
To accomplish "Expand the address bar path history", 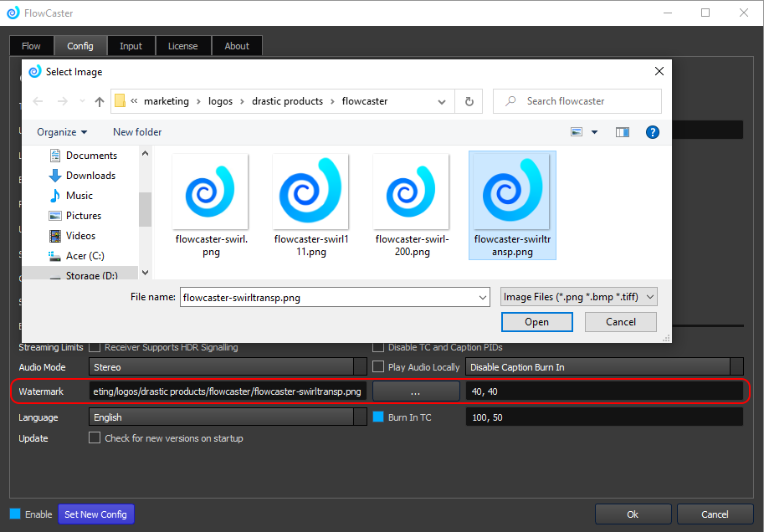I will 442,101.
